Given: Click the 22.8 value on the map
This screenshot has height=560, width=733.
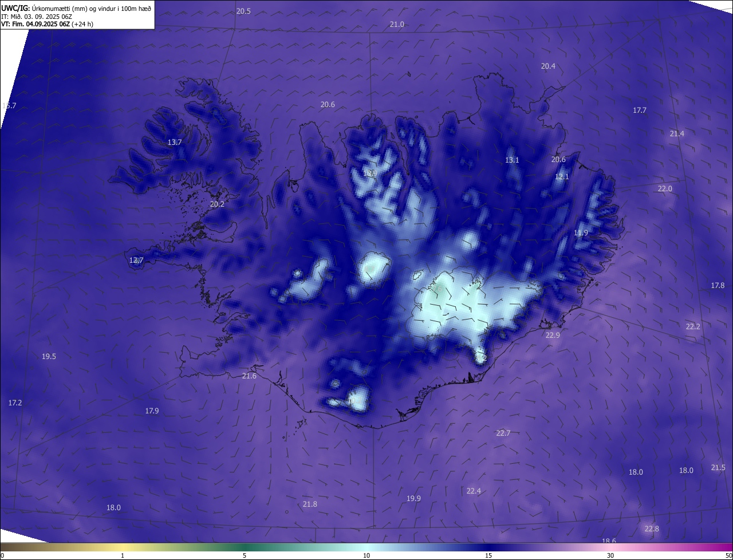Looking at the screenshot, I should pyautogui.click(x=652, y=529).
